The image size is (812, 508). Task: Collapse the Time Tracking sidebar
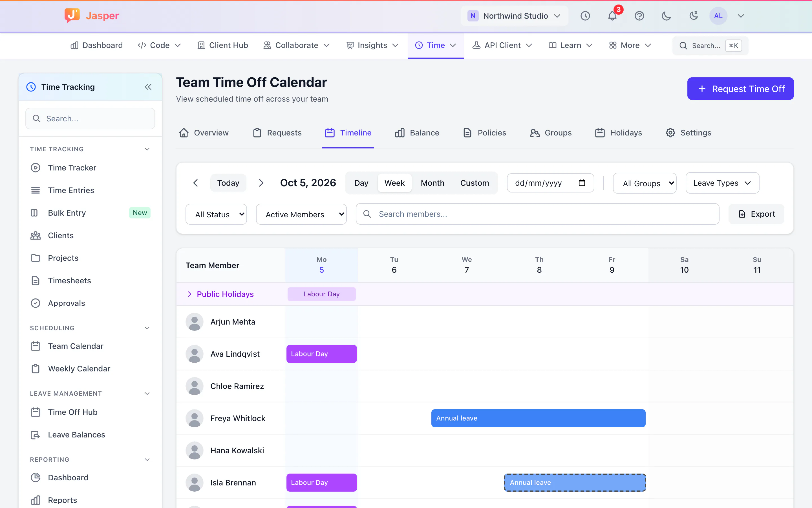148,87
